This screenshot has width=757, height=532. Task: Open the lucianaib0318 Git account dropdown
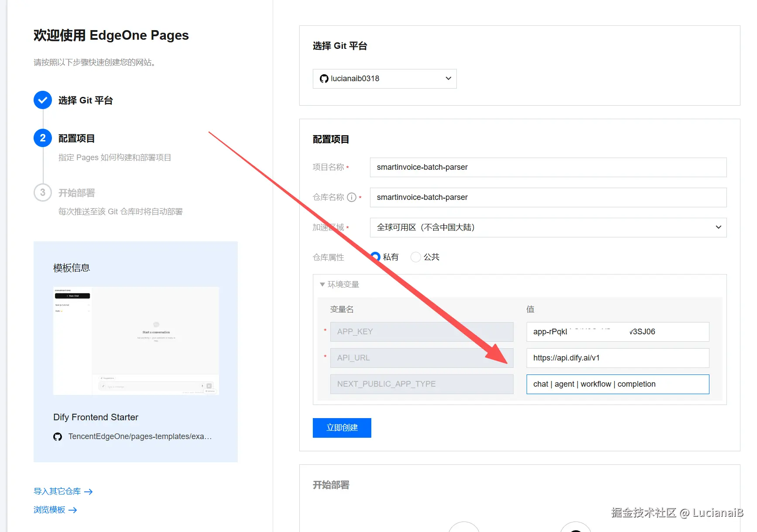tap(384, 79)
